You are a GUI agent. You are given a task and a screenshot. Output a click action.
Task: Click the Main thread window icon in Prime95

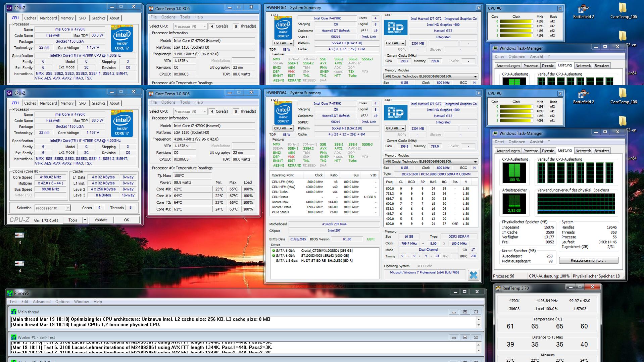[13, 312]
